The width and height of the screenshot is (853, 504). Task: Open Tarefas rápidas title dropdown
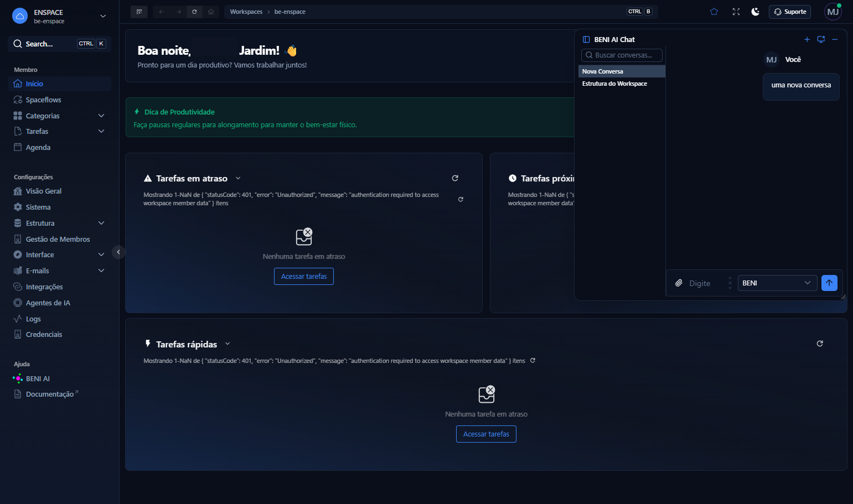pyautogui.click(x=228, y=344)
